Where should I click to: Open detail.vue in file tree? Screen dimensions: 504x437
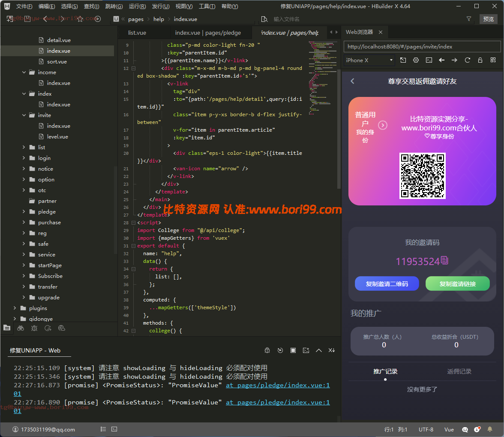pyautogui.click(x=59, y=40)
